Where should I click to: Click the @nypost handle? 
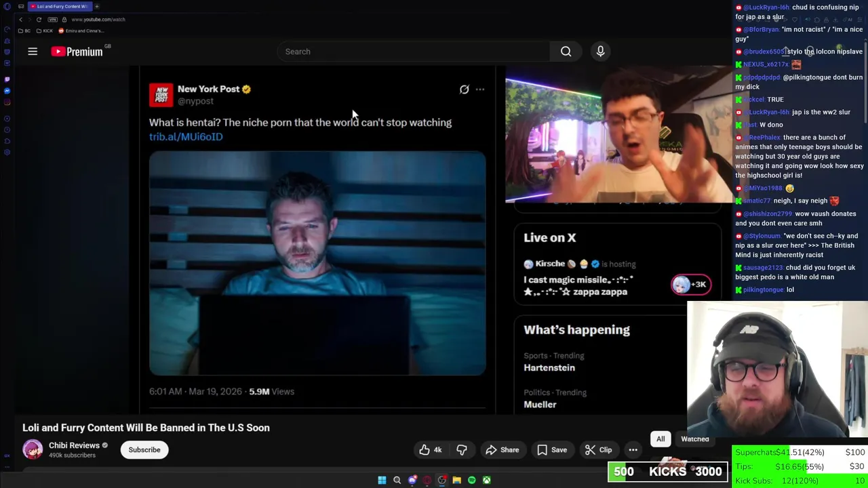[195, 101]
